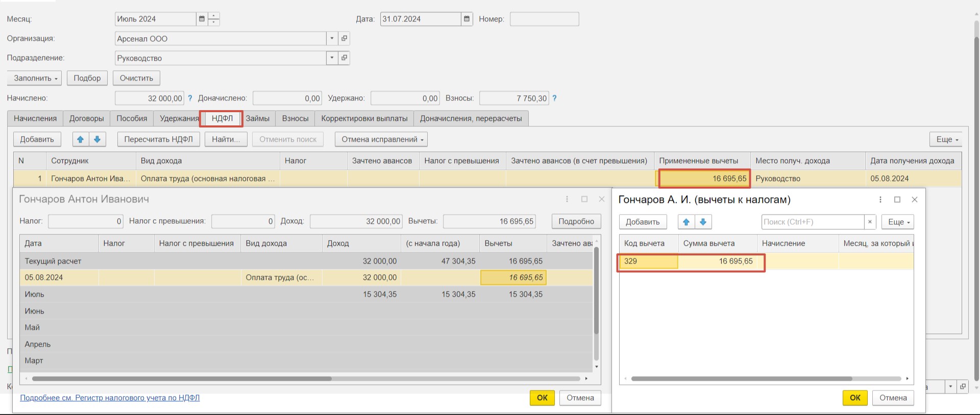
Task: Open the Корректировки выплаты tab
Action: click(x=364, y=118)
